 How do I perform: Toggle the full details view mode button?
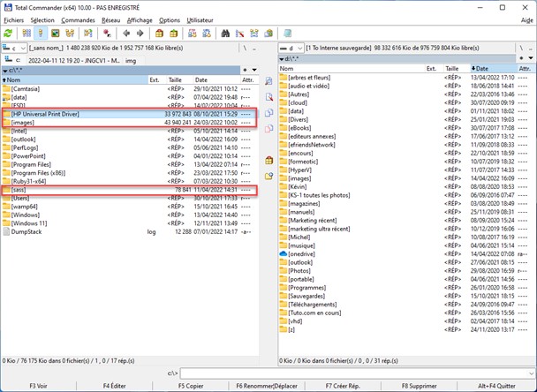41,33
